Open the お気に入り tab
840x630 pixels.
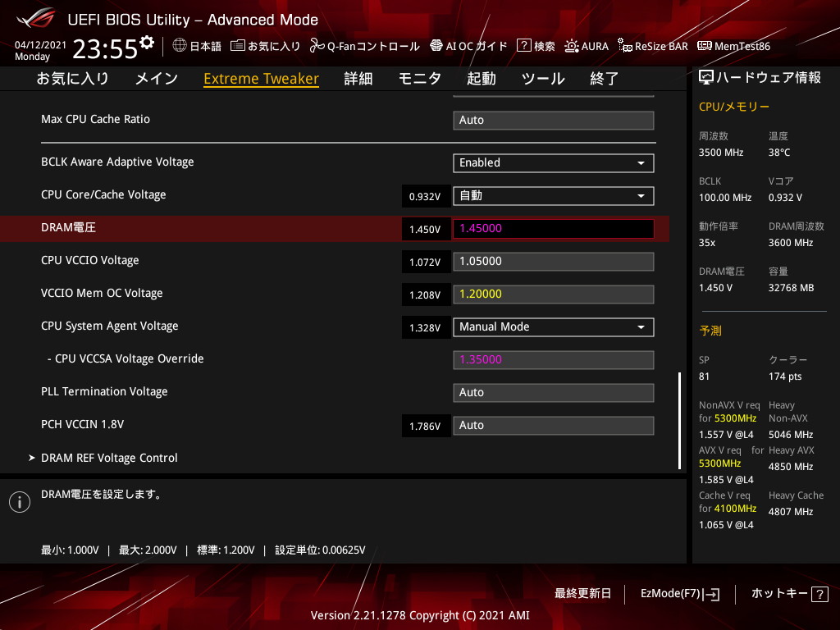[x=72, y=78]
